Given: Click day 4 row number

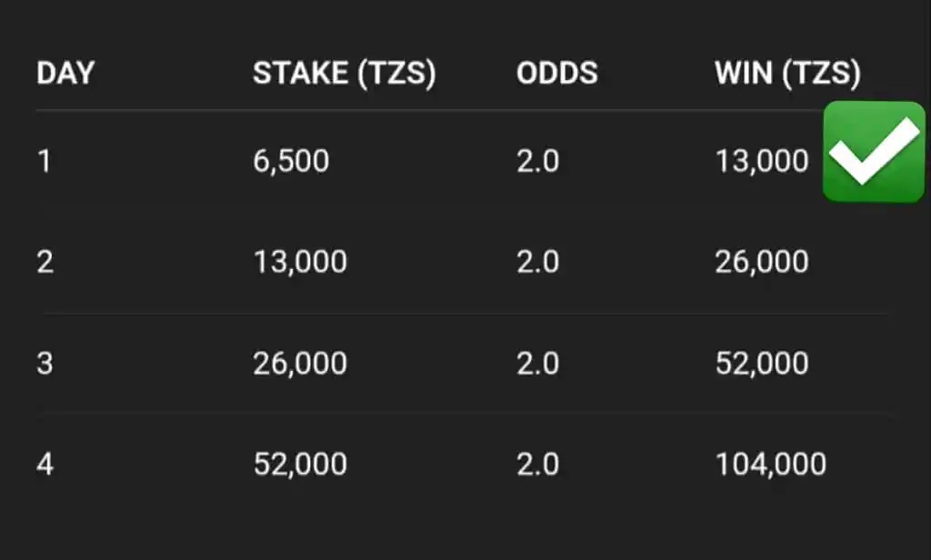Looking at the screenshot, I should (x=45, y=464).
